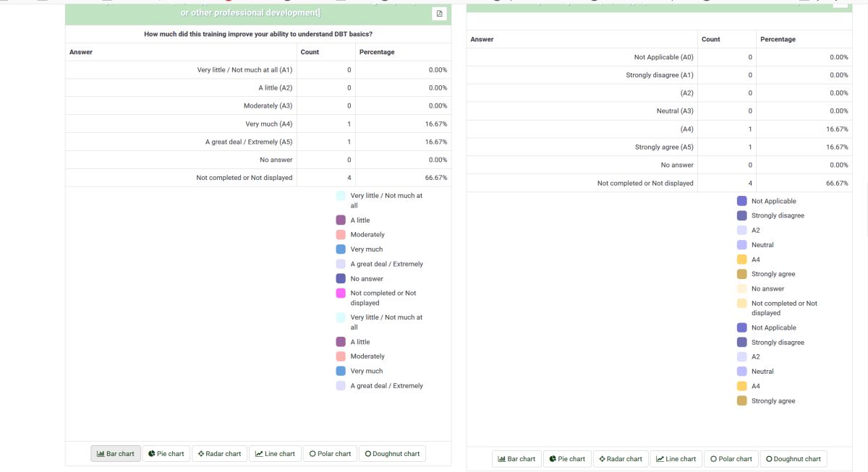Display Polar chart in the right panel
This screenshot has width=868, height=472.
click(731, 459)
